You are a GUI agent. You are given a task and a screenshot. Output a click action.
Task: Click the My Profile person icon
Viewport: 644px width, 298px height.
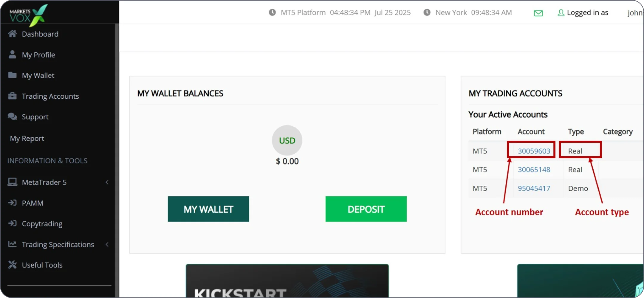12,55
